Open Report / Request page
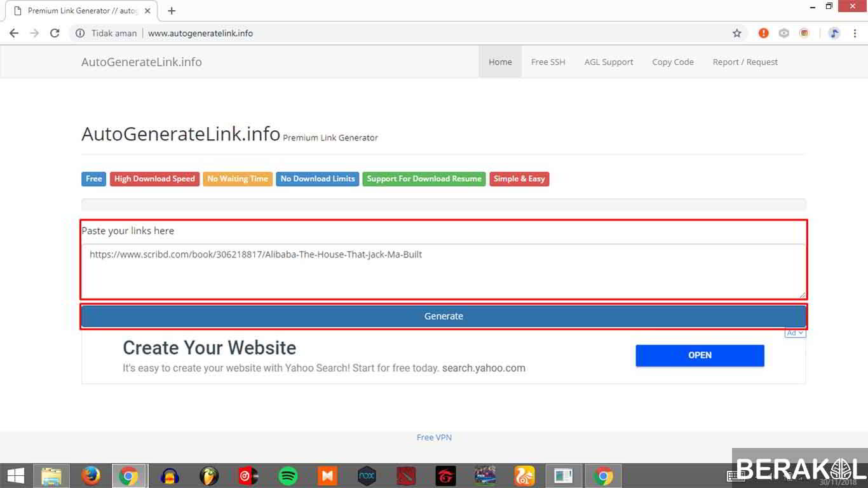This screenshot has height=488, width=868. pyautogui.click(x=745, y=62)
